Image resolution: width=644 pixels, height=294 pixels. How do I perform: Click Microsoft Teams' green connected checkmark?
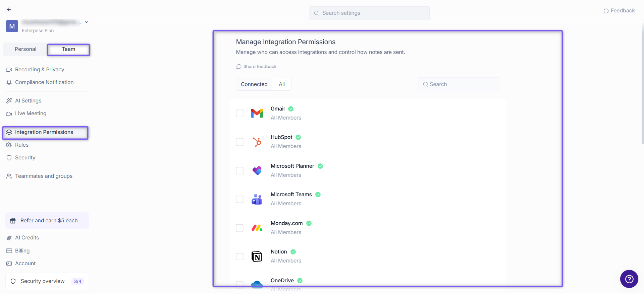pyautogui.click(x=318, y=195)
